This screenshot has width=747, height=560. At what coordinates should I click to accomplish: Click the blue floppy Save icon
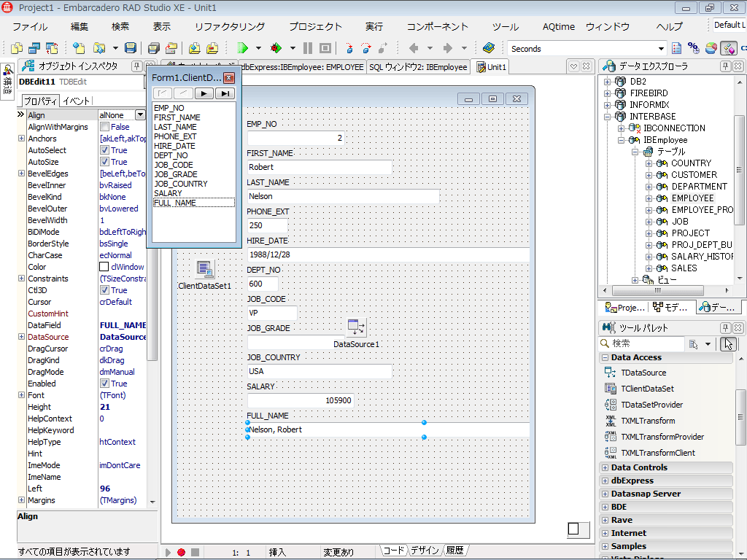pyautogui.click(x=130, y=48)
